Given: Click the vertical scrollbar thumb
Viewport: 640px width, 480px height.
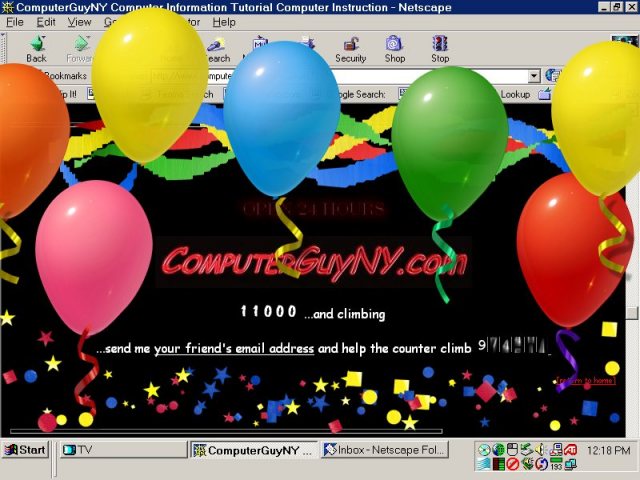Looking at the screenshot, I should tap(632, 313).
